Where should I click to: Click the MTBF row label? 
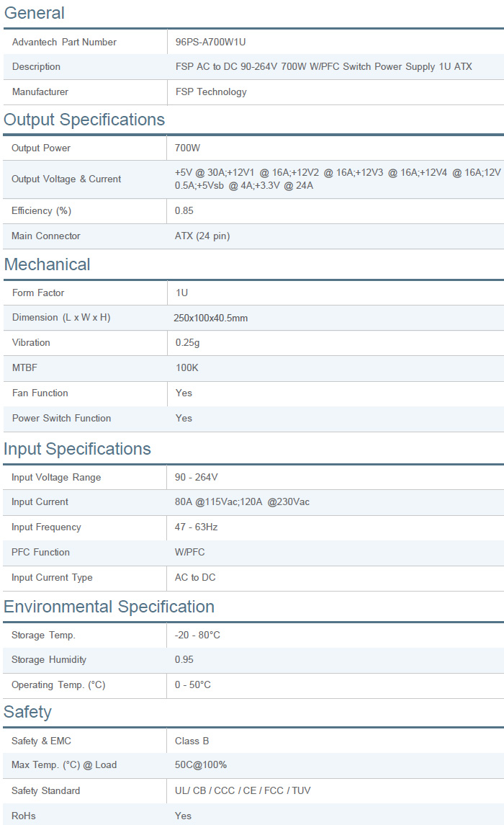coord(24,367)
